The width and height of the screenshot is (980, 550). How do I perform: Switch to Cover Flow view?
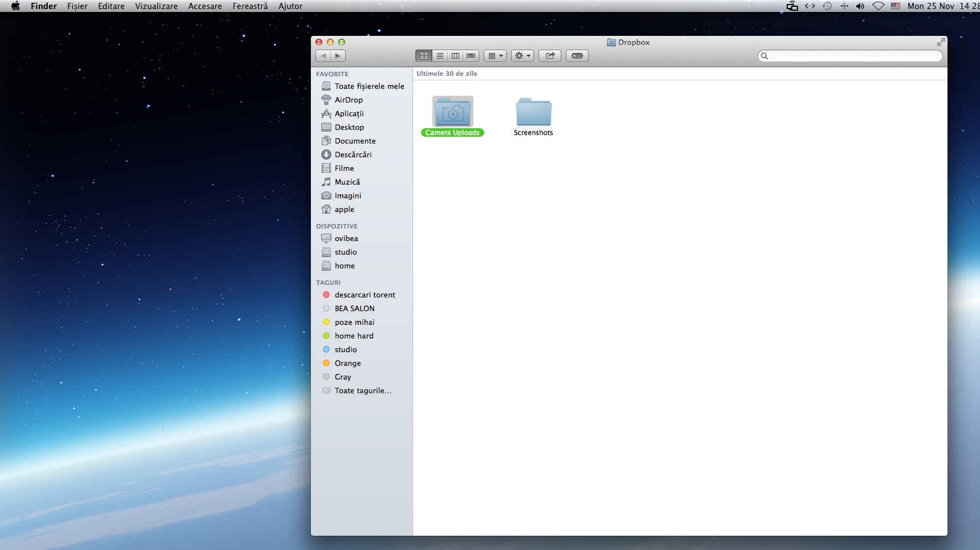coord(471,56)
